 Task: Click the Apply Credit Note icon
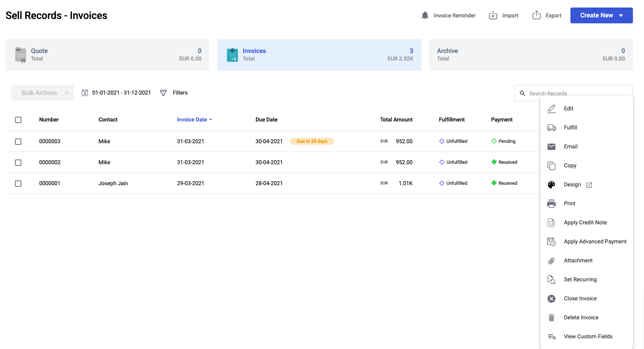pyautogui.click(x=551, y=222)
